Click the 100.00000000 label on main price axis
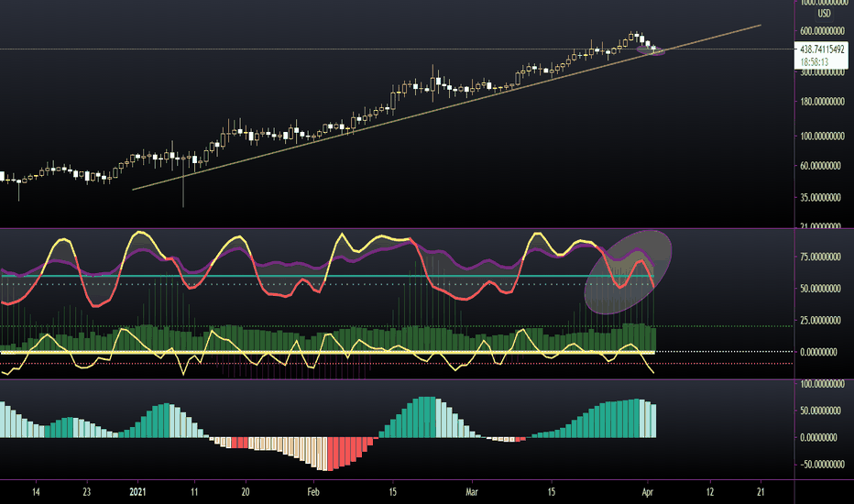Screen dimensions: 854x504 click(x=822, y=136)
